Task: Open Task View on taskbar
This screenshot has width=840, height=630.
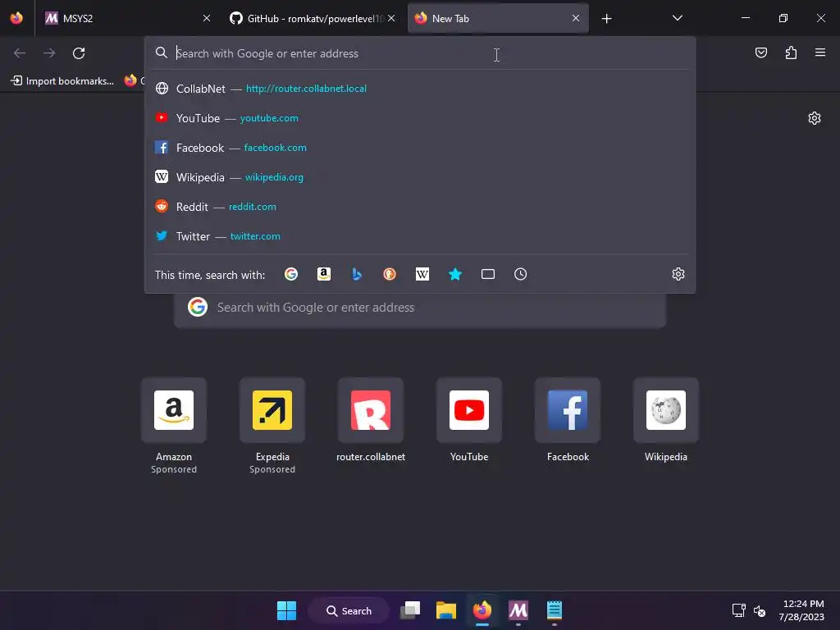Action: pyautogui.click(x=410, y=610)
